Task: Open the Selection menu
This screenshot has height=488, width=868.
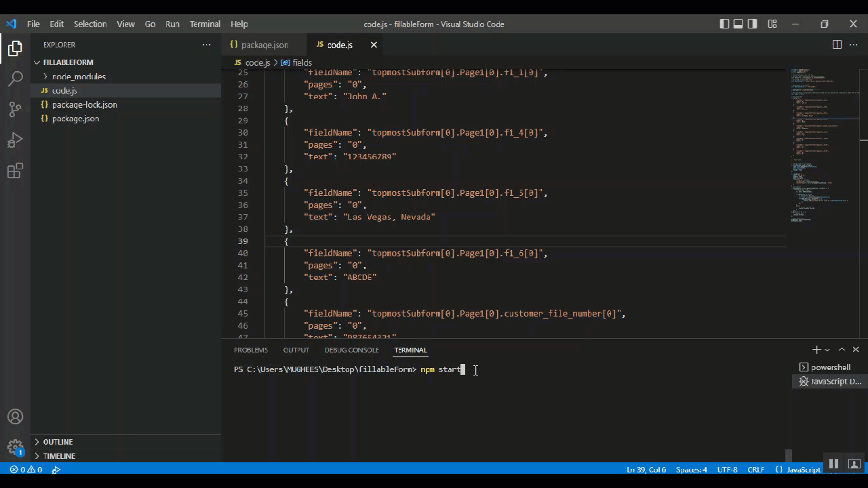Action: [x=90, y=24]
